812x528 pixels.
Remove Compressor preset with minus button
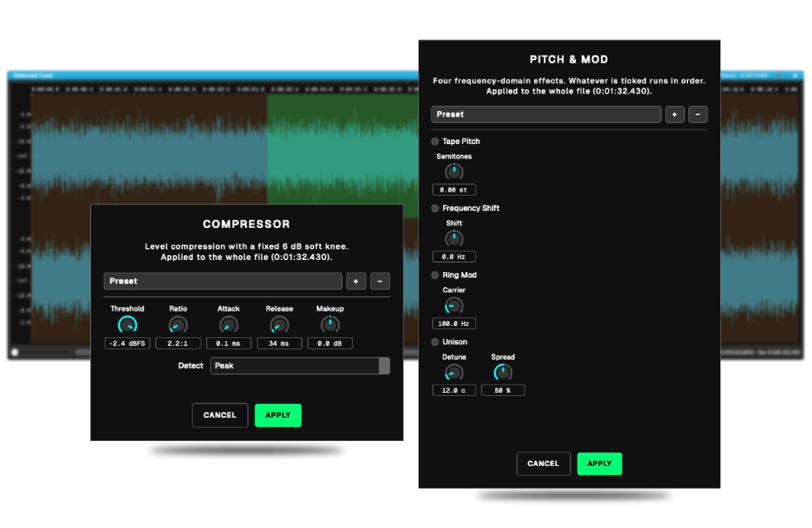(380, 281)
